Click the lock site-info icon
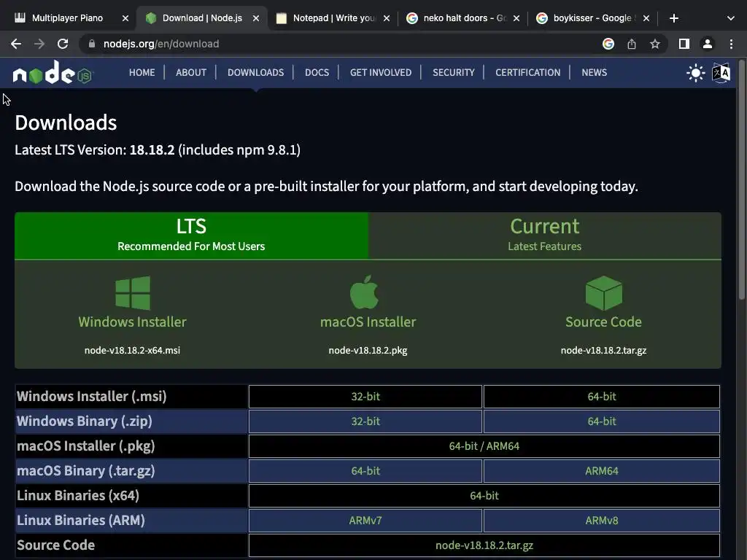This screenshot has height=560, width=747. [91, 44]
